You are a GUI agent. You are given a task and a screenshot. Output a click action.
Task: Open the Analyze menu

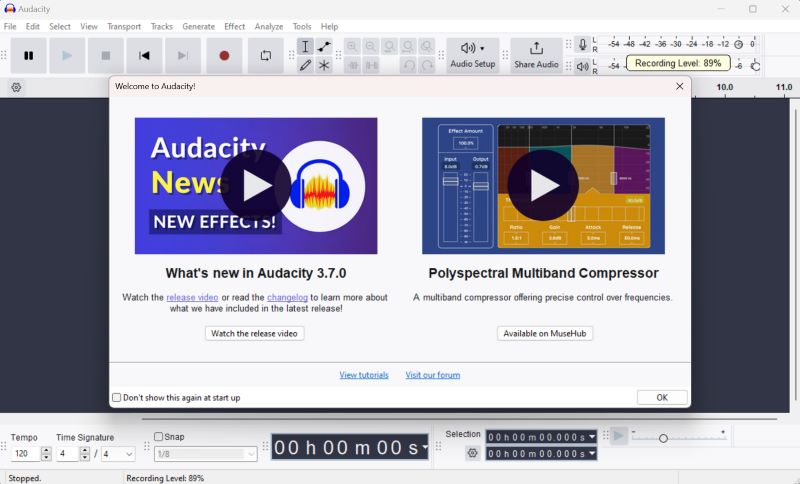[269, 27]
